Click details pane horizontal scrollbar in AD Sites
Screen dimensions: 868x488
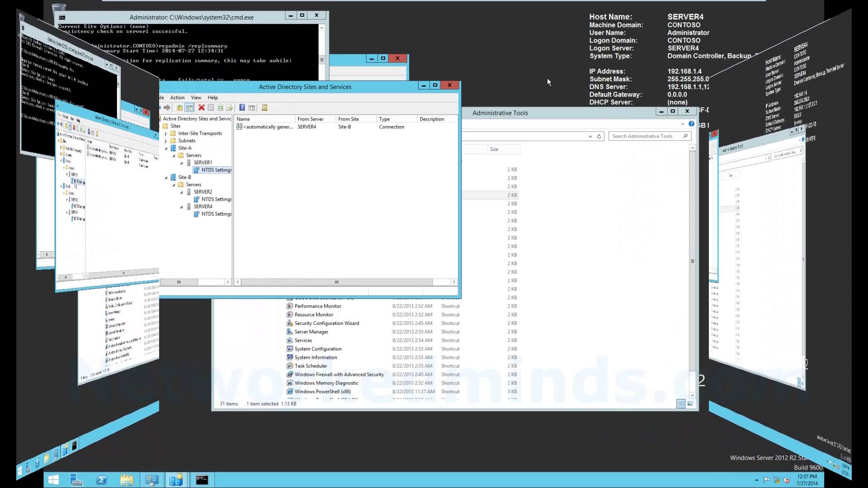(x=337, y=282)
